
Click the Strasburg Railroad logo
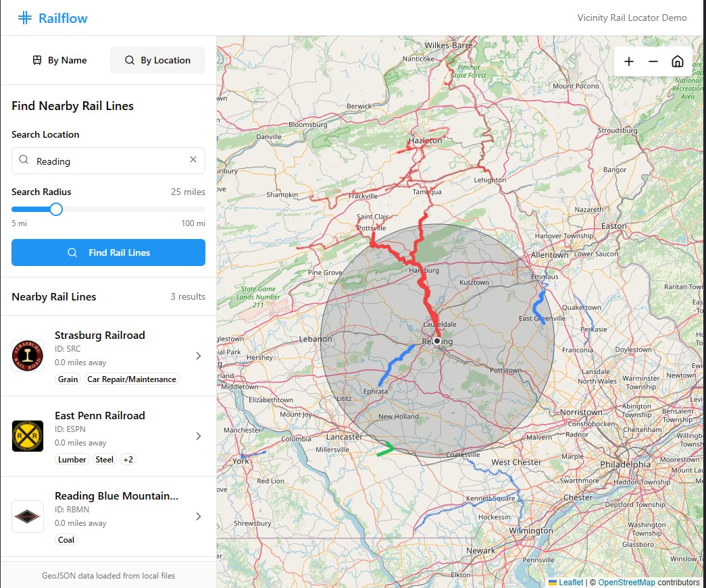[x=28, y=356]
